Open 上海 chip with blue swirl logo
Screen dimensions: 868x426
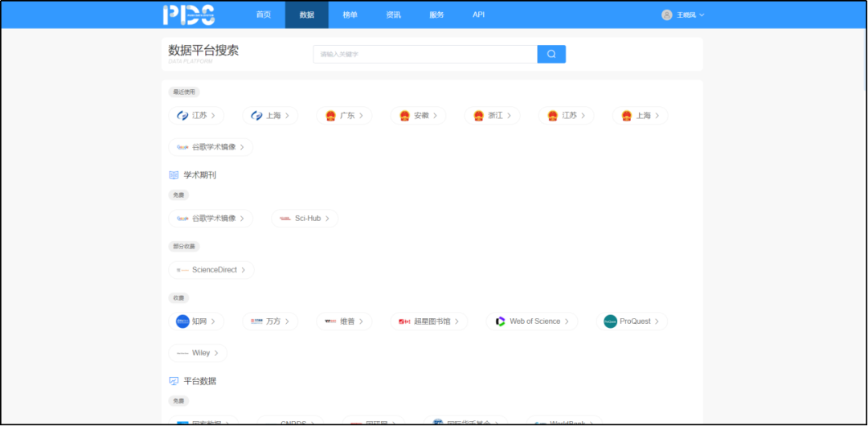pyautogui.click(x=270, y=116)
